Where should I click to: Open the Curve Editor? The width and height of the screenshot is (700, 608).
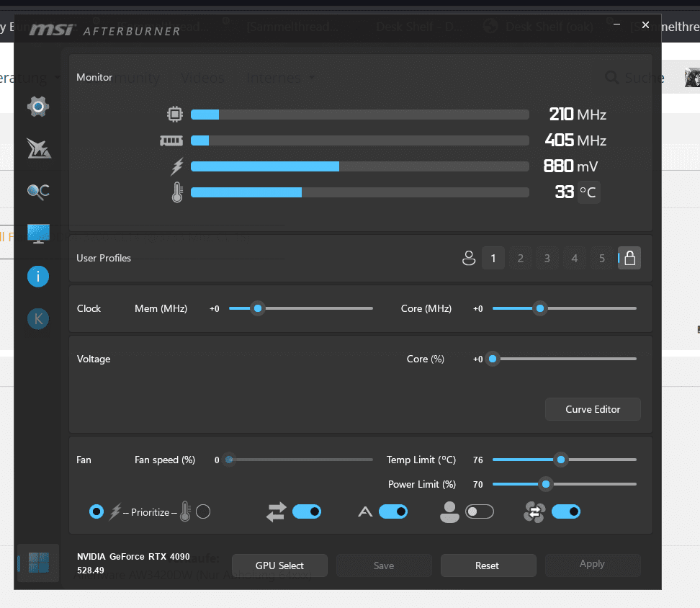point(593,409)
